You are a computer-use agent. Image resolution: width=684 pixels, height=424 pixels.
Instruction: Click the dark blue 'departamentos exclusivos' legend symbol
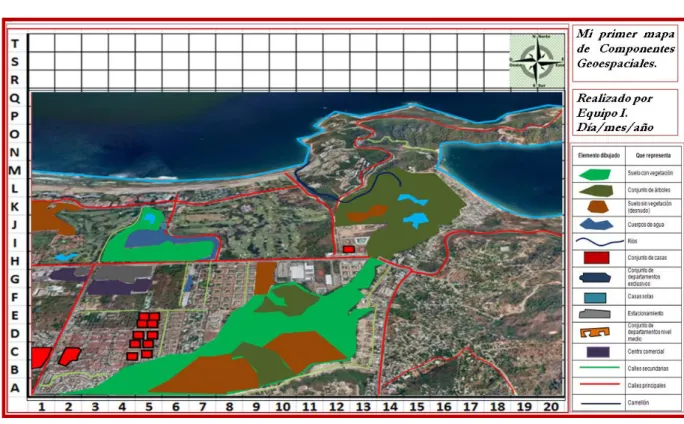tap(596, 277)
